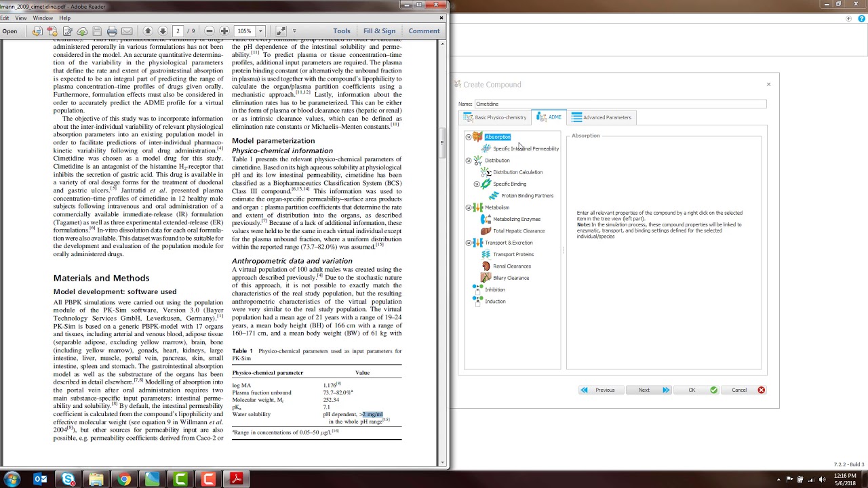Viewport: 868px width, 488px height.
Task: Collapse the Transport & Excretion tree node
Action: click(468, 243)
